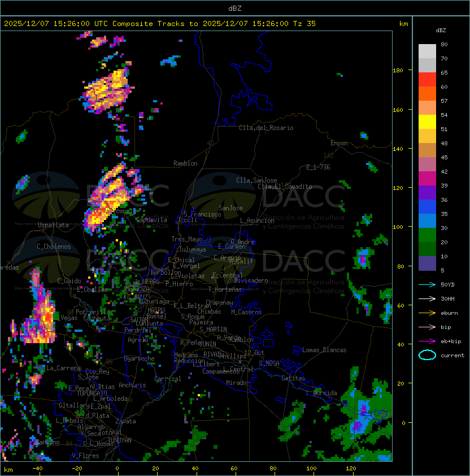Click the magenta eb+bip track arrow

tap(427, 341)
